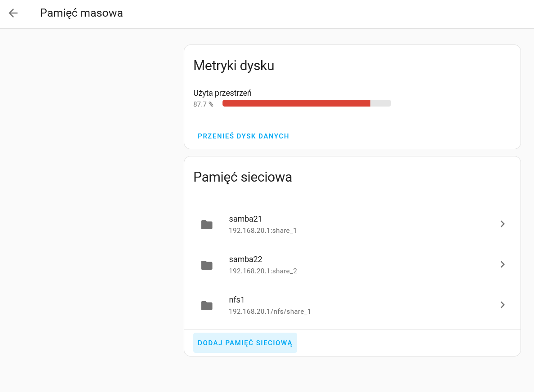This screenshot has width=534, height=392.
Task: Go back using the arrow icon
Action: [13, 13]
